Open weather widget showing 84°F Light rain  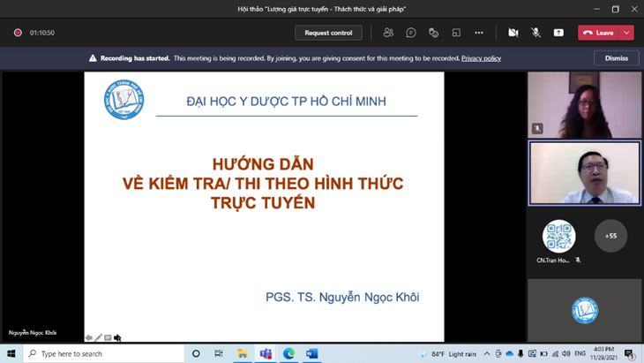pos(447,353)
